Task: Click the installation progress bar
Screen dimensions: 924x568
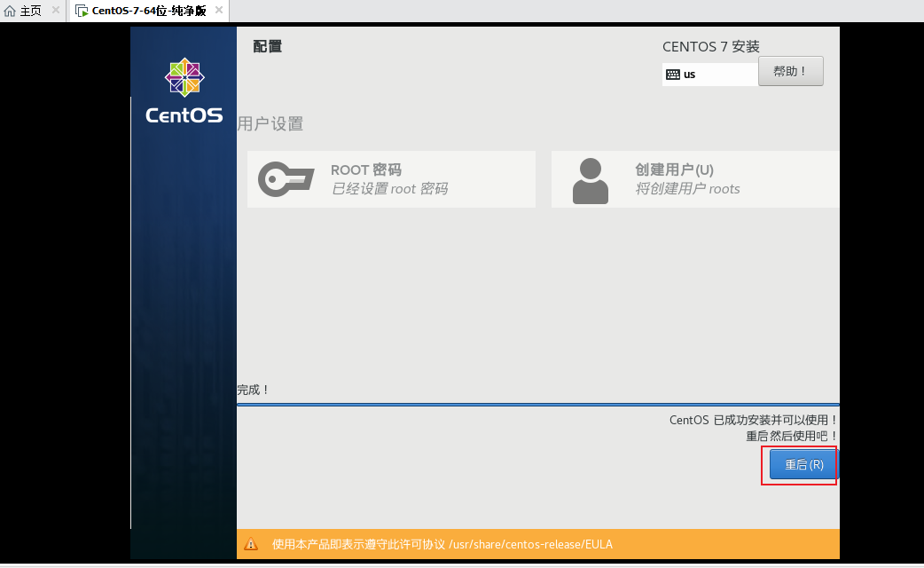Action: point(538,405)
